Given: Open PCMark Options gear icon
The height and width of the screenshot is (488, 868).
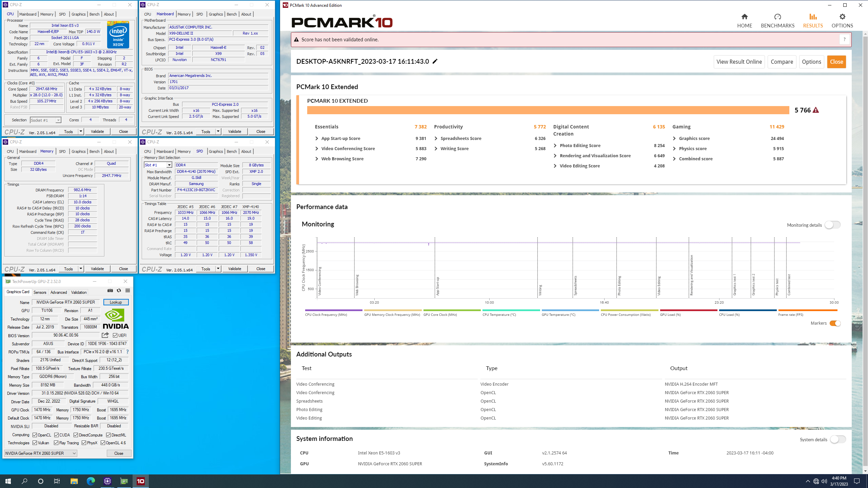Looking at the screenshot, I should pyautogui.click(x=842, y=17).
